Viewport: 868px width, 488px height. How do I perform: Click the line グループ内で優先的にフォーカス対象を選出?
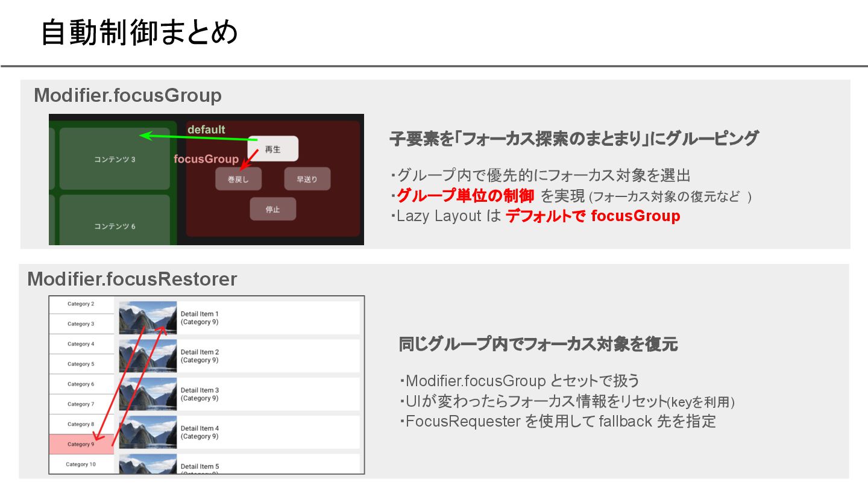pos(540,176)
